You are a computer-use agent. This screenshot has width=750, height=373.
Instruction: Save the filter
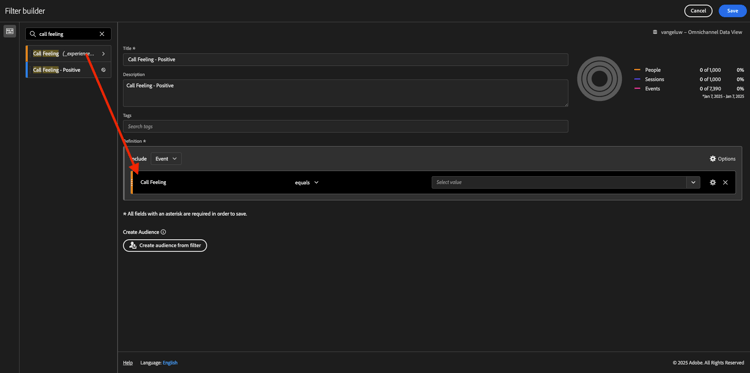pos(732,11)
